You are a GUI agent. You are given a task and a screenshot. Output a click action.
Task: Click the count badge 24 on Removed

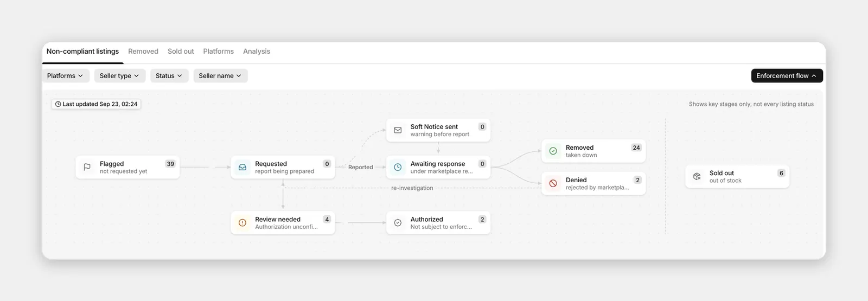click(636, 148)
